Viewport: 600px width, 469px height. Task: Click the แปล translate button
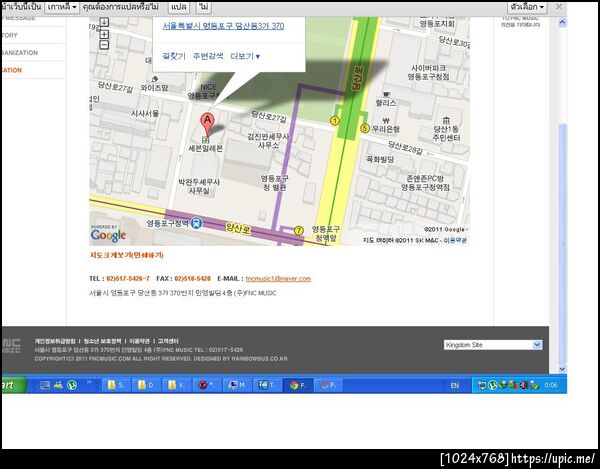pos(179,7)
